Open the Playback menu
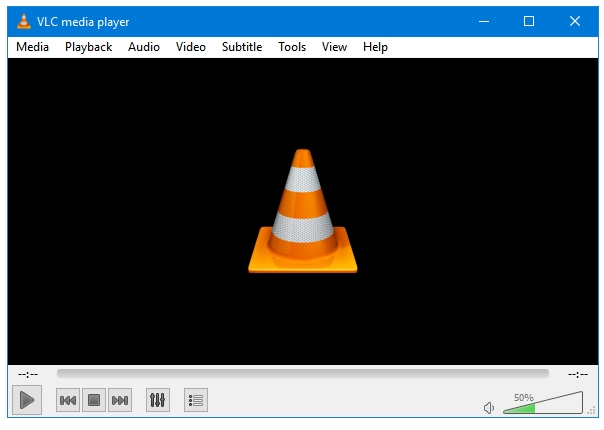The height and width of the screenshot is (430, 604). [x=88, y=47]
